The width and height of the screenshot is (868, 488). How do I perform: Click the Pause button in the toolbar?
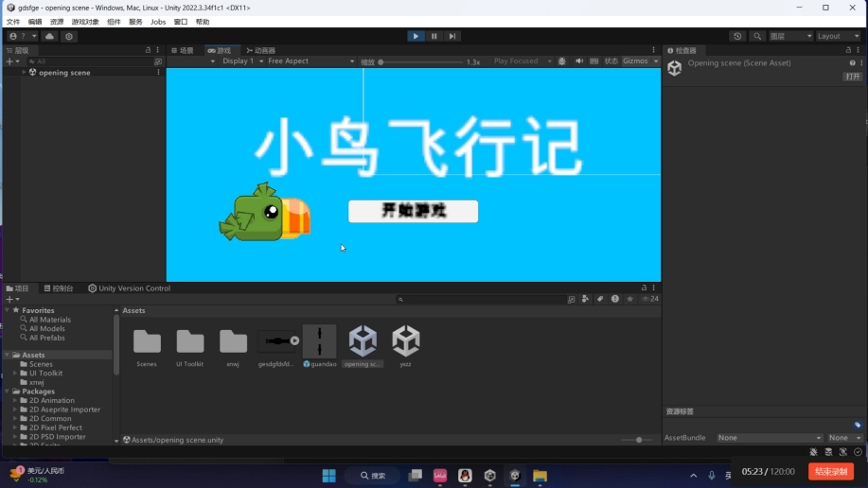[434, 36]
